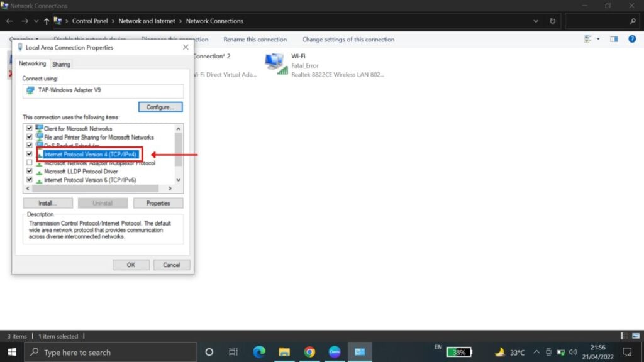Select Client for Microsoft Networks item
644x362 pixels.
[77, 129]
